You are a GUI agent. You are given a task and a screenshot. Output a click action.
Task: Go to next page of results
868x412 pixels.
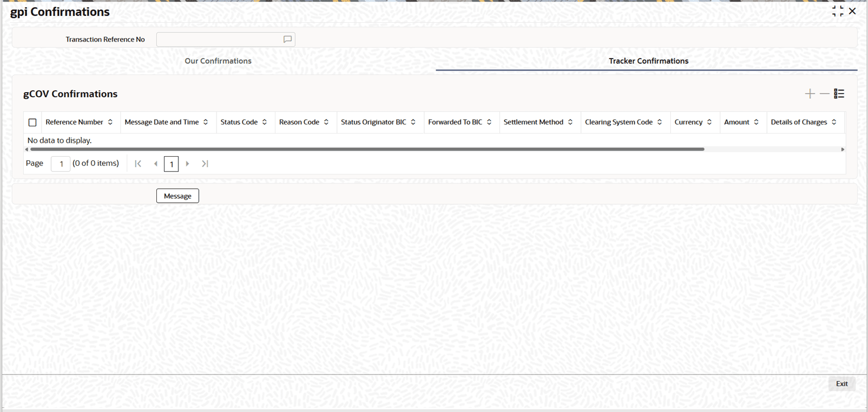[x=187, y=164]
